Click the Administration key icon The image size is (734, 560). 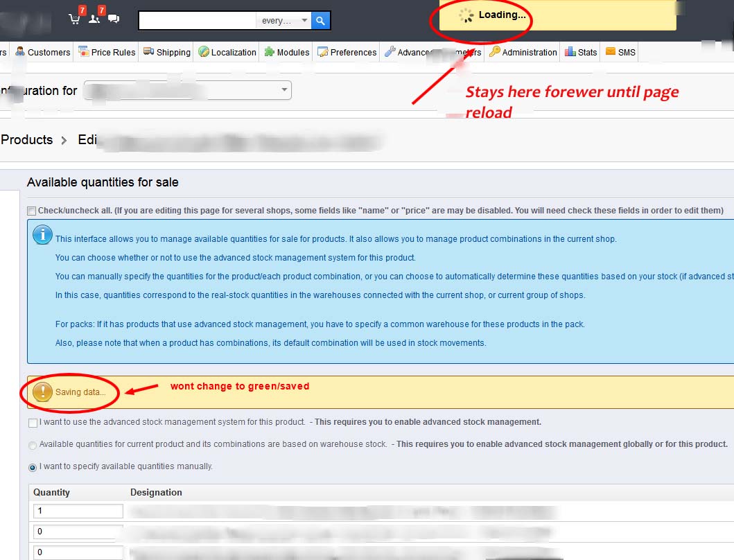coord(495,51)
